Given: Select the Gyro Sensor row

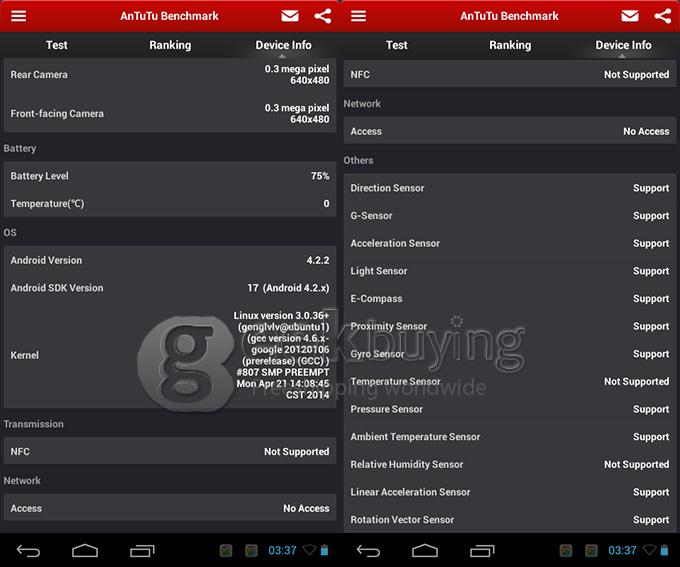Looking at the screenshot, I should [x=510, y=354].
